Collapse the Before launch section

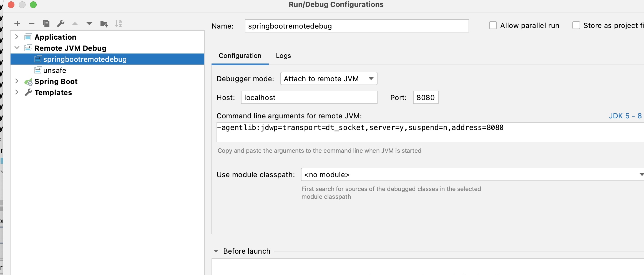[x=216, y=251]
